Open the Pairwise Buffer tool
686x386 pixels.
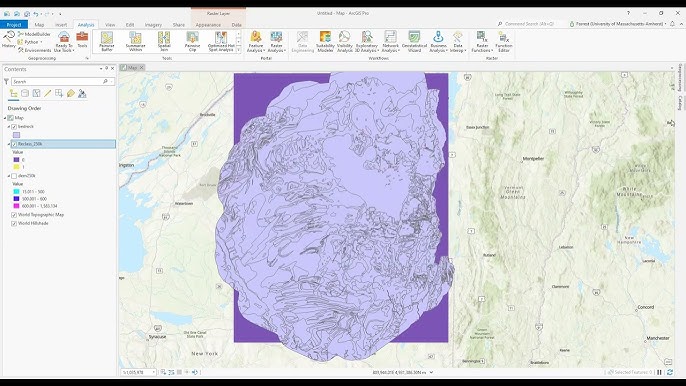click(107, 42)
